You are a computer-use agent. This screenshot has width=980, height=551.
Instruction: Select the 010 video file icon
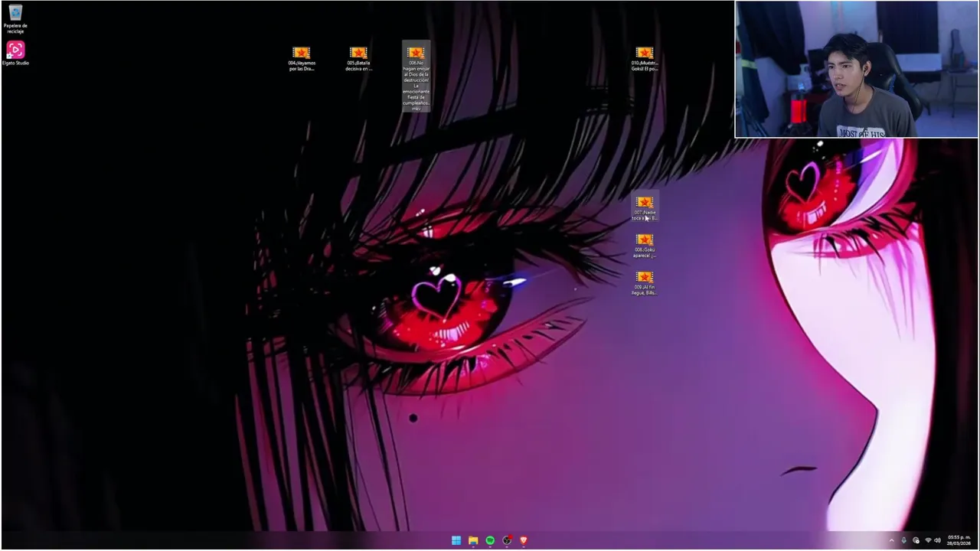point(644,59)
